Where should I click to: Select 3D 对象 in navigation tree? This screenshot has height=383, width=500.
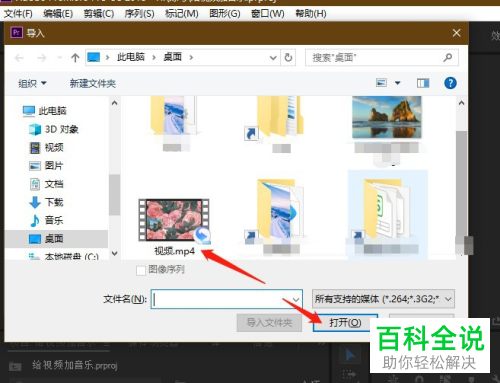(54, 129)
